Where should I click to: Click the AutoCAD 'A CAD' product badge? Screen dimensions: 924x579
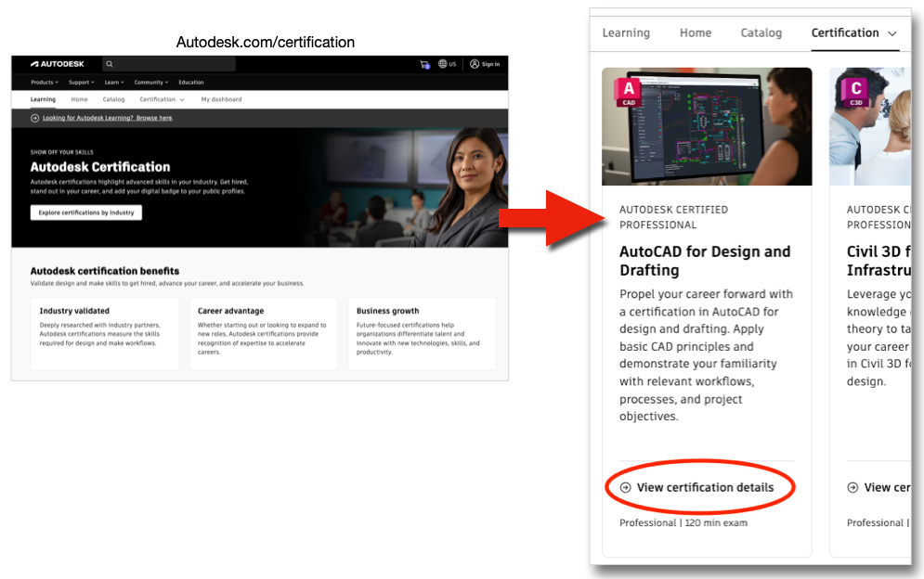629,92
